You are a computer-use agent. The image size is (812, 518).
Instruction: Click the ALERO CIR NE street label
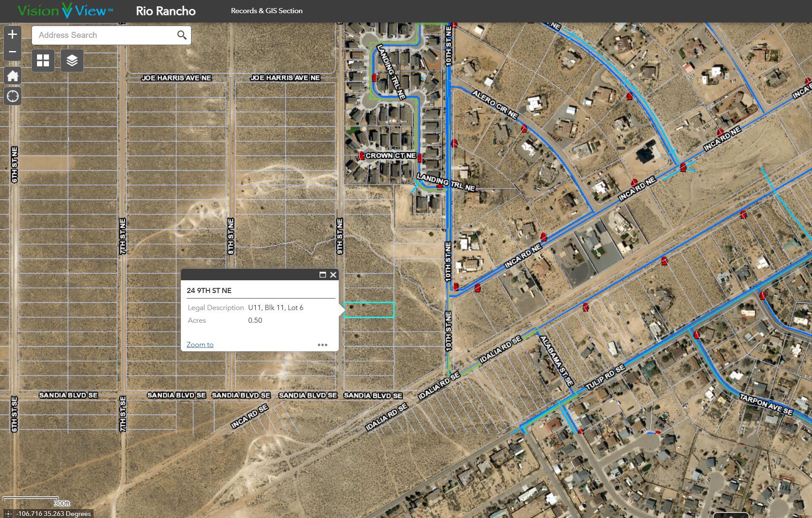point(495,105)
